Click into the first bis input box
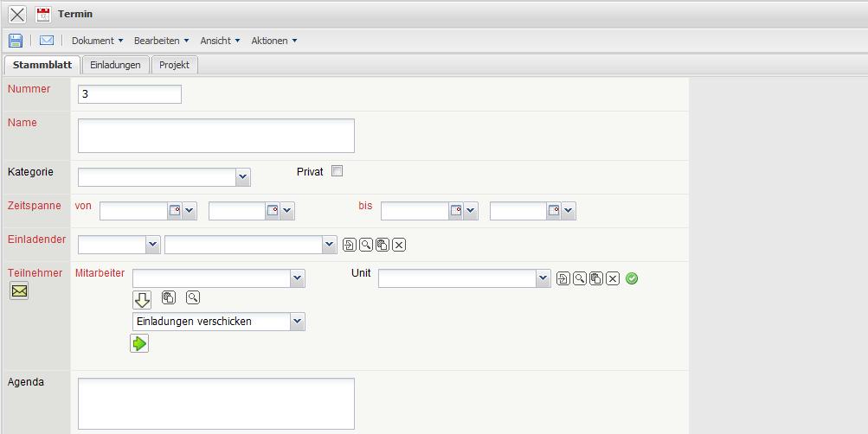The image size is (868, 434). coord(415,211)
